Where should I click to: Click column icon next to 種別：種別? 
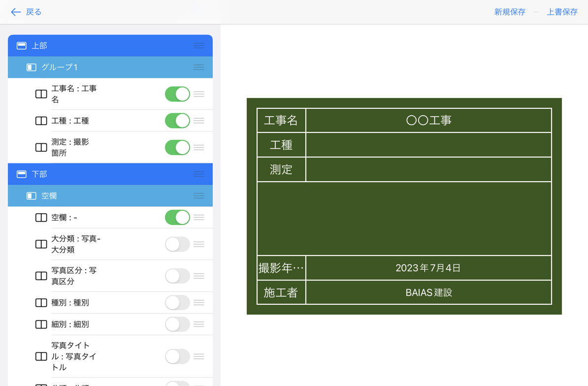pos(41,303)
